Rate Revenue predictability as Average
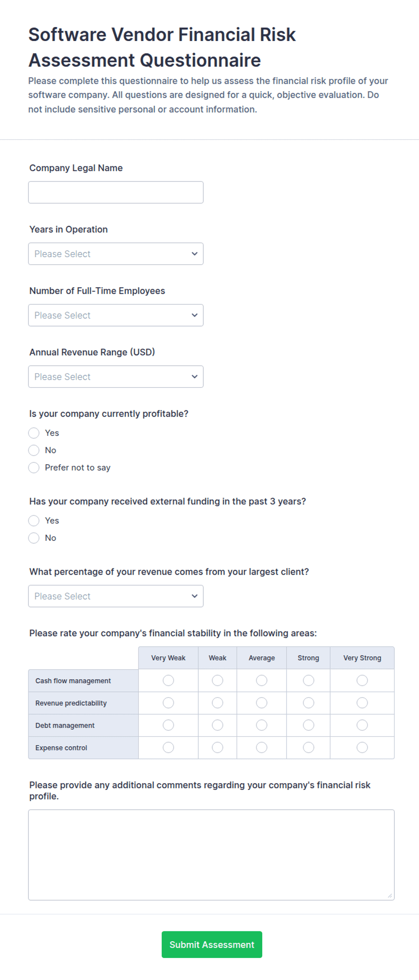 coord(262,703)
